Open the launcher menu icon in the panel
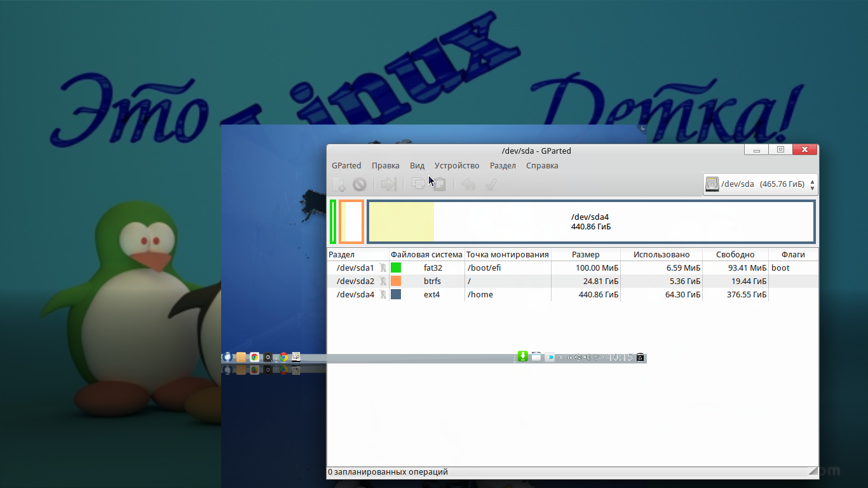 (x=227, y=357)
